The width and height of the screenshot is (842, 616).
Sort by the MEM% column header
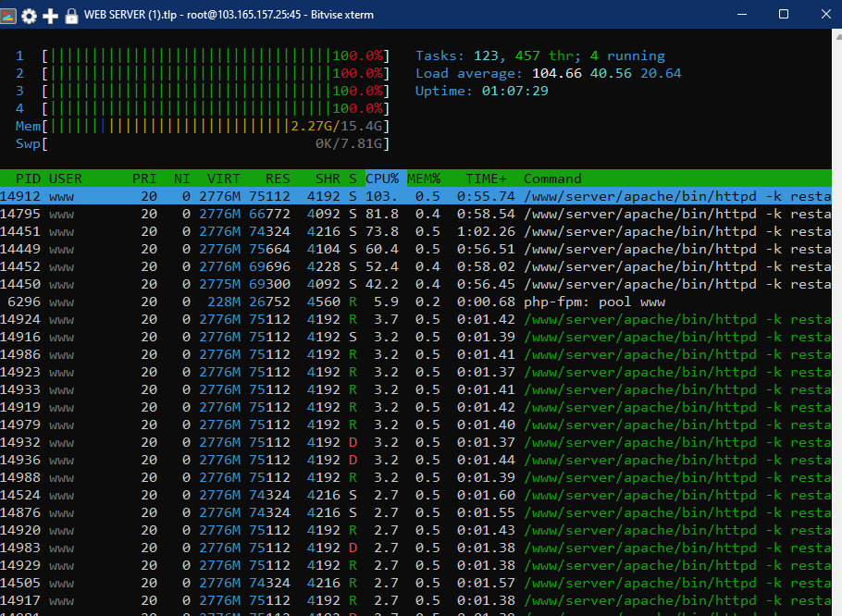pyautogui.click(x=423, y=179)
